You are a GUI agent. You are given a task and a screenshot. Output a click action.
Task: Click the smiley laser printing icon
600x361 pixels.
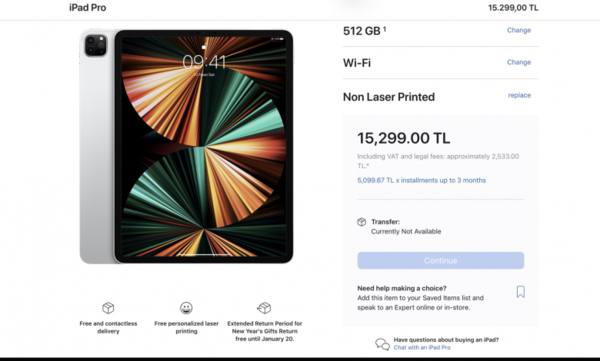pyautogui.click(x=186, y=308)
